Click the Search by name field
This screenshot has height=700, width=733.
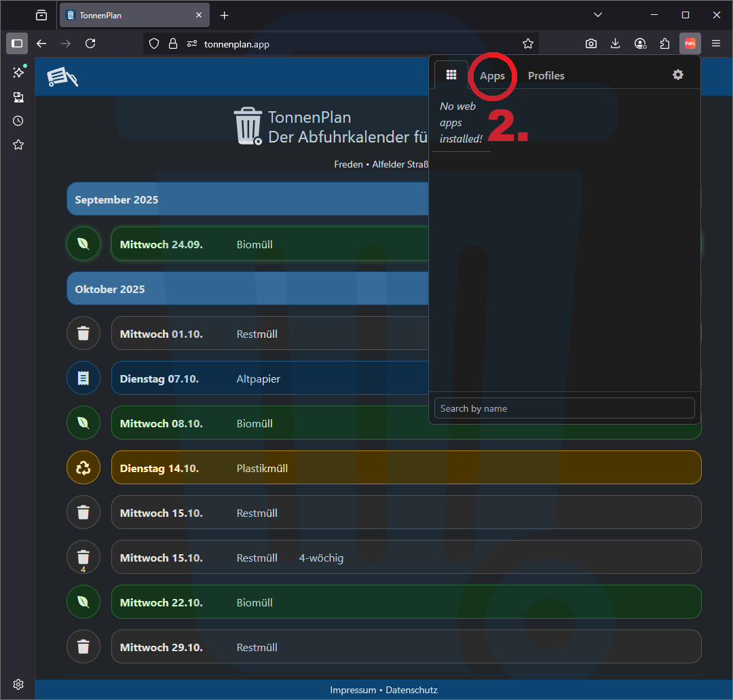(564, 408)
